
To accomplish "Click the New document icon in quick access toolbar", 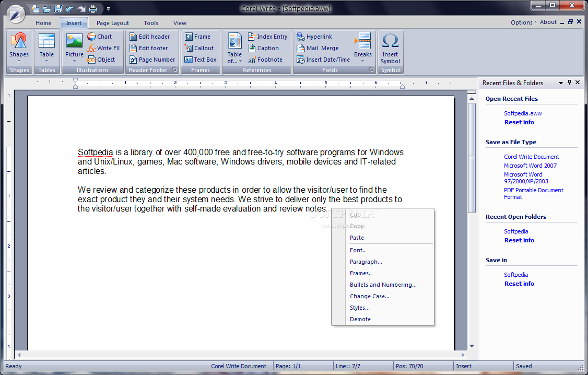I will [x=36, y=9].
